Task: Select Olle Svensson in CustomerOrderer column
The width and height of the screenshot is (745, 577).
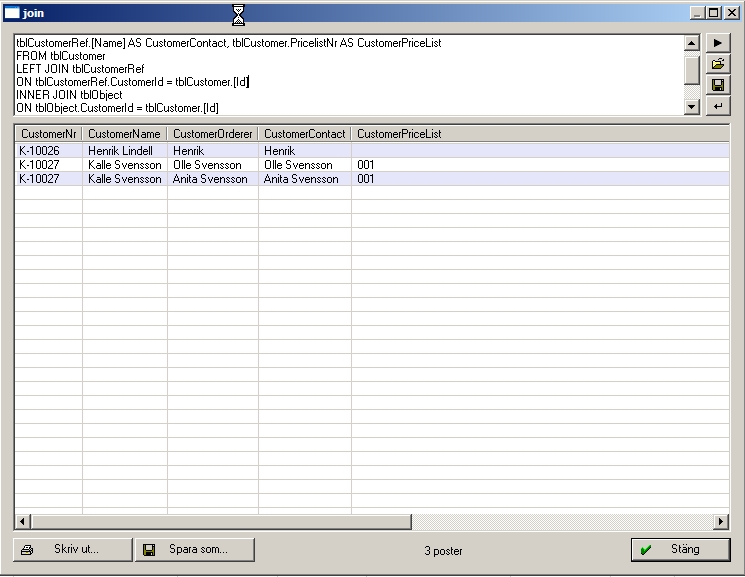Action: pos(212,165)
